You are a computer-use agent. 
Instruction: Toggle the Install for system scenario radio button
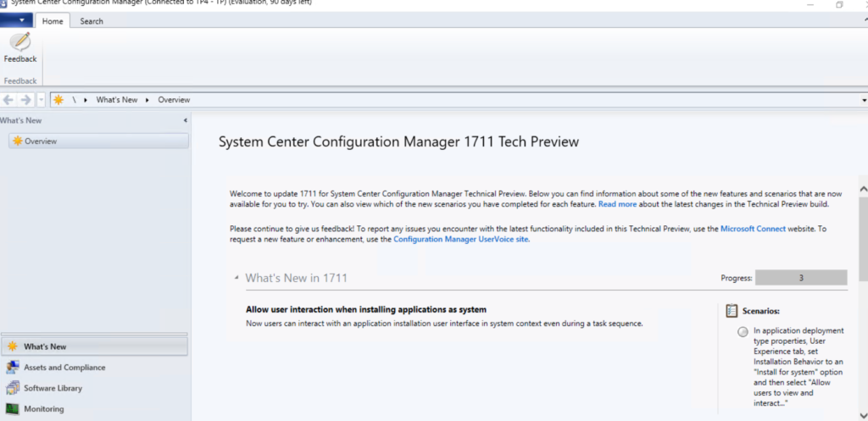743,331
